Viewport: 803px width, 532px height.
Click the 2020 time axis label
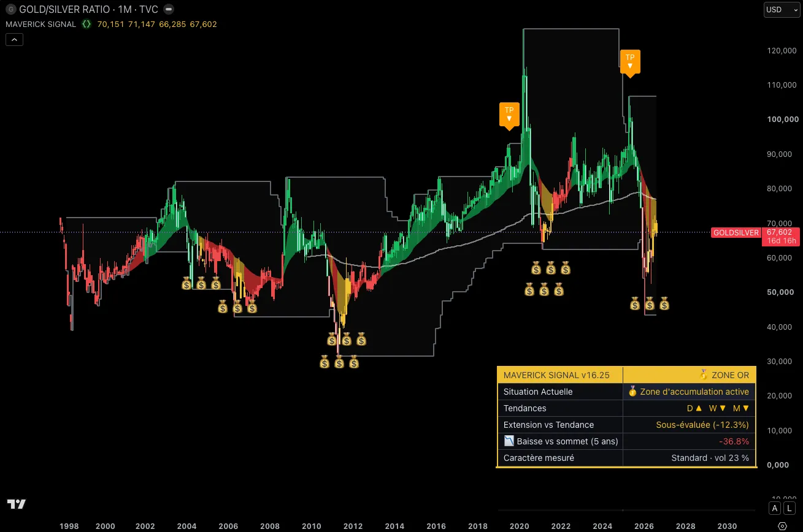520,526
